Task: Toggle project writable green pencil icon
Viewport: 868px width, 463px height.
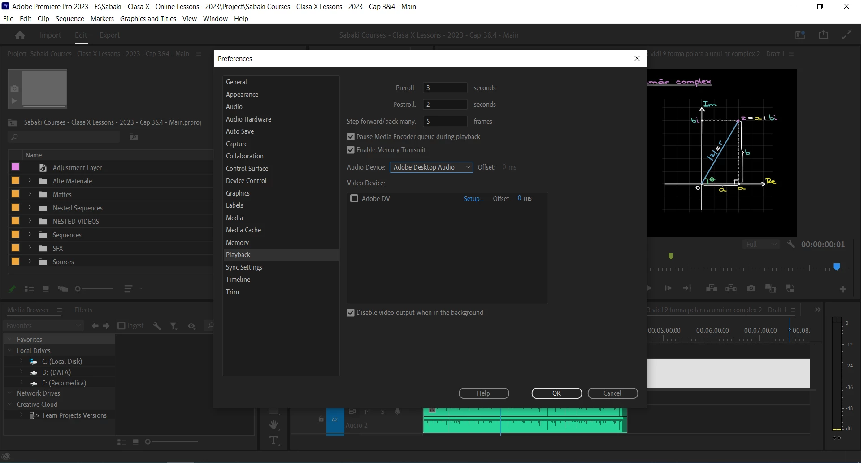Action: tap(12, 289)
